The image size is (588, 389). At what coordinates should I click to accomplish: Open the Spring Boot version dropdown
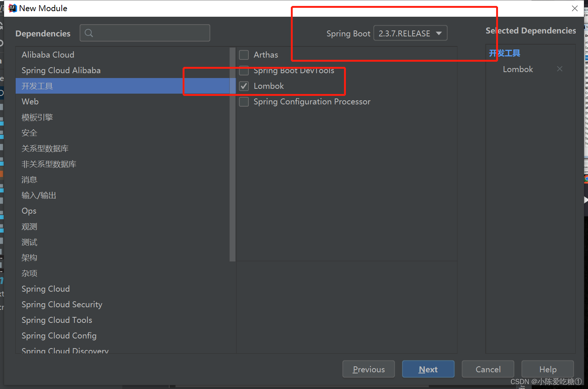click(x=410, y=33)
